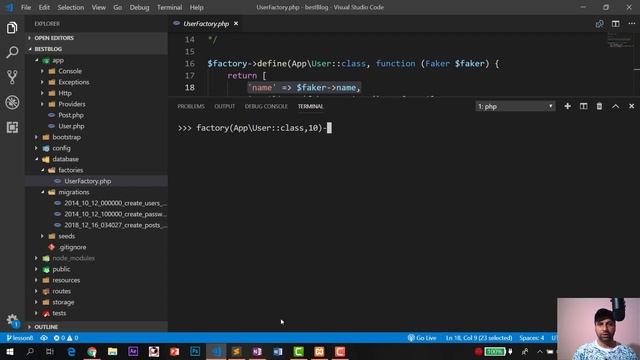Open Edge browser from the taskbar
The image size is (640, 360).
(71, 351)
